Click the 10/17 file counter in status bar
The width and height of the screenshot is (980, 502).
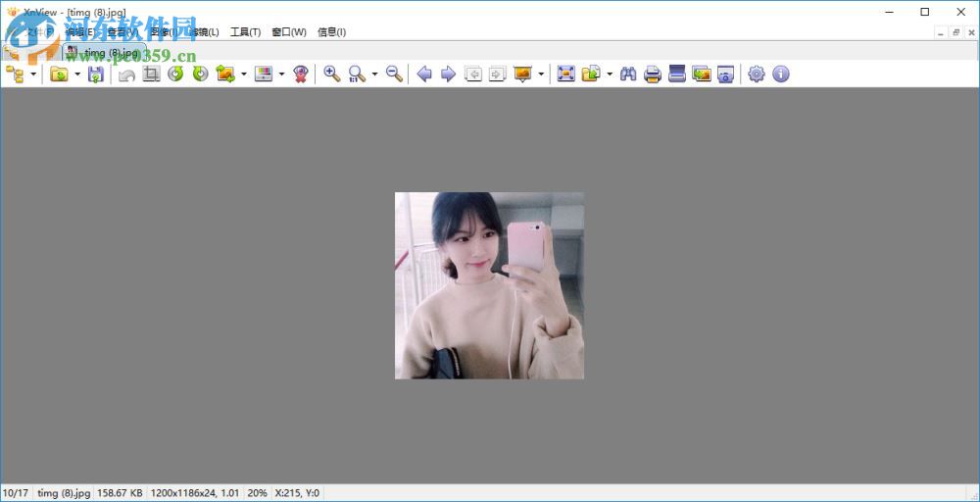pos(15,493)
